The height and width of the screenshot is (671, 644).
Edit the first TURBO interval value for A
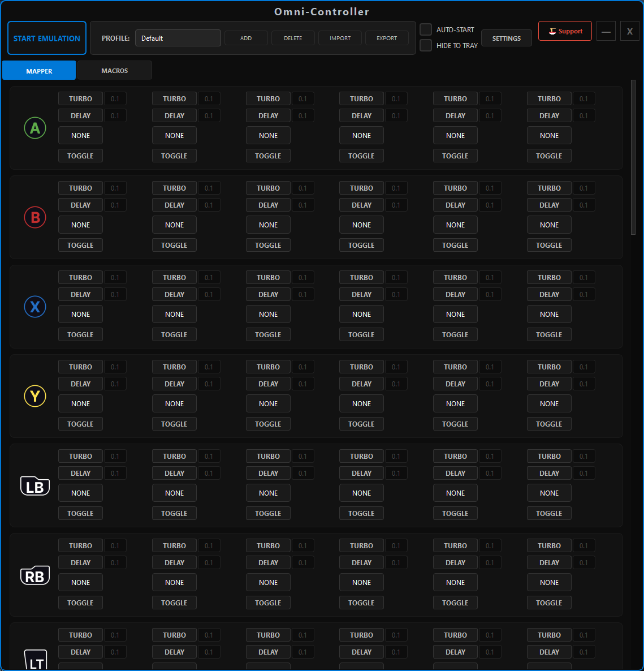[115, 98]
